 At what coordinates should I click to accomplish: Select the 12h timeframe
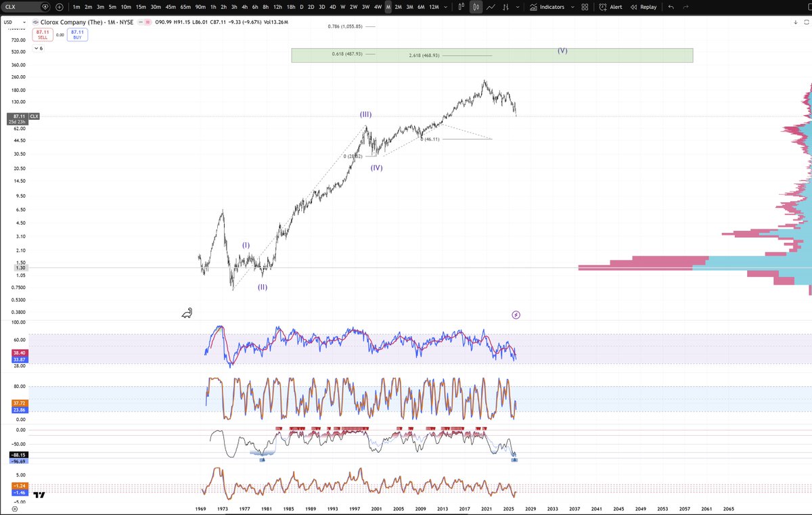[278, 7]
